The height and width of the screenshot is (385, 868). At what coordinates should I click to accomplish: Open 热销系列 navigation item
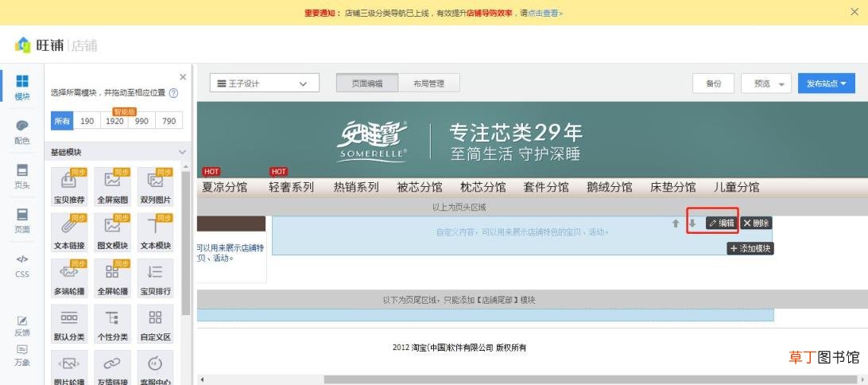click(356, 187)
